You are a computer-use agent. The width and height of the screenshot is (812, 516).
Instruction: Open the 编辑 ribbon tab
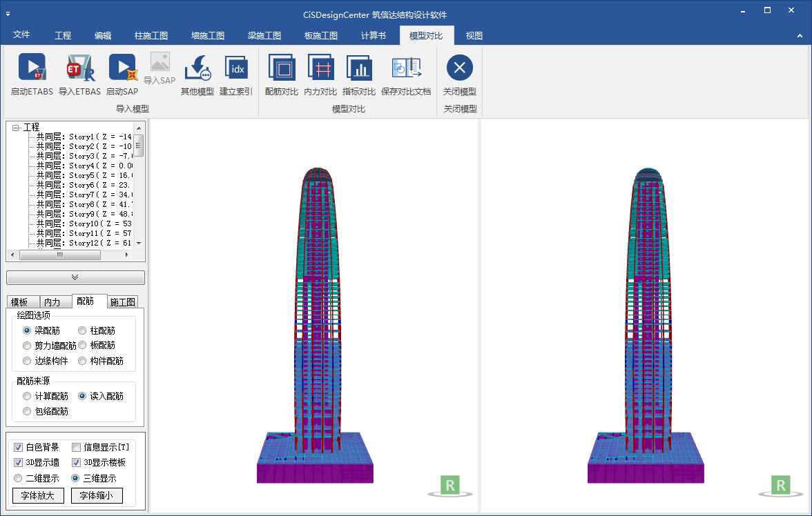coord(102,35)
